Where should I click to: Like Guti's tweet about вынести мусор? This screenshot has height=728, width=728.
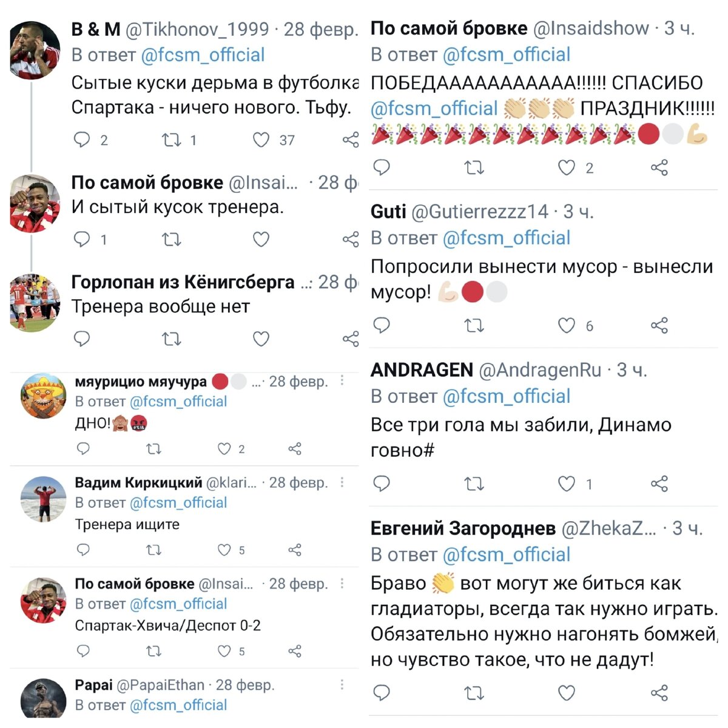tap(567, 326)
